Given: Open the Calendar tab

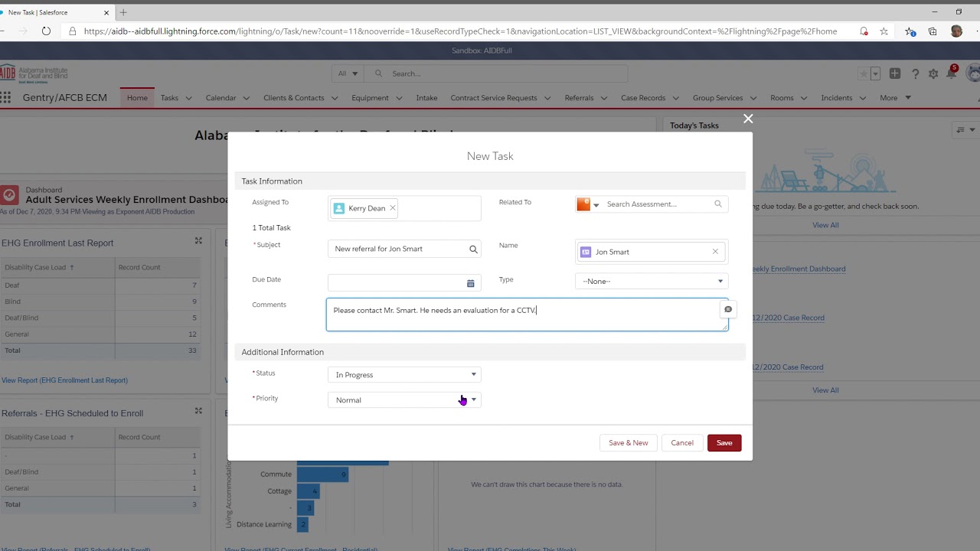Looking at the screenshot, I should point(220,98).
